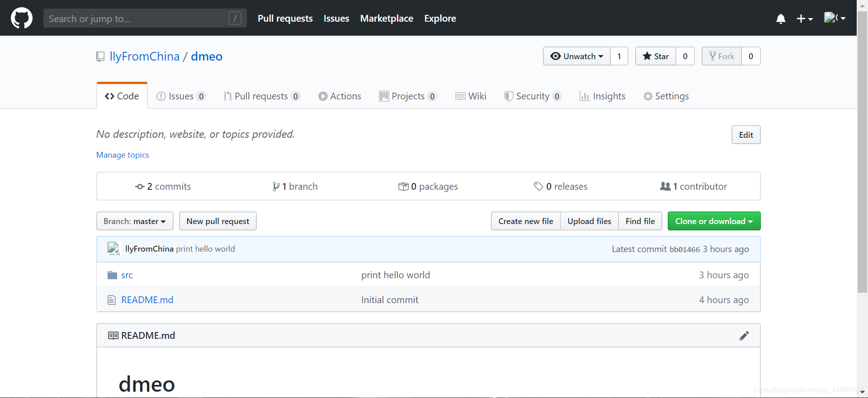View the 1 branch list

[x=295, y=187]
